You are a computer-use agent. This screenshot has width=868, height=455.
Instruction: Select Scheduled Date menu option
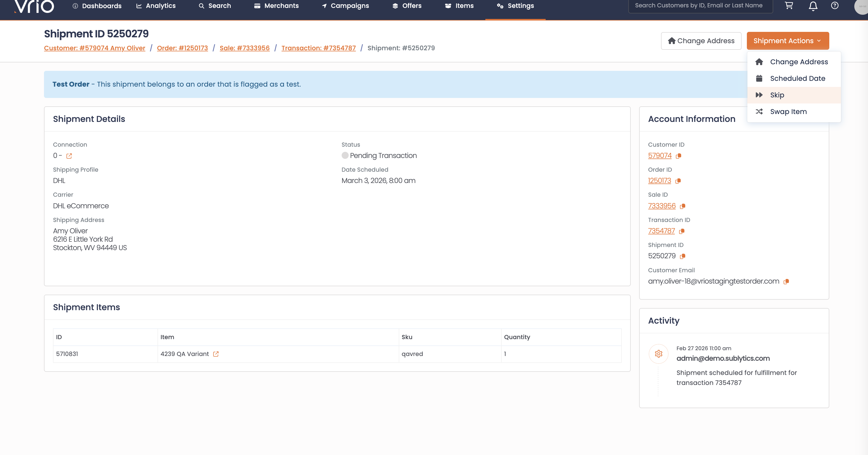[x=797, y=78]
